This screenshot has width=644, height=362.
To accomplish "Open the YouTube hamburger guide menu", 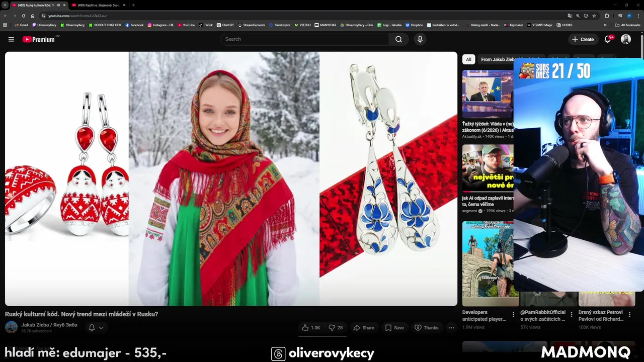I will 11,39.
